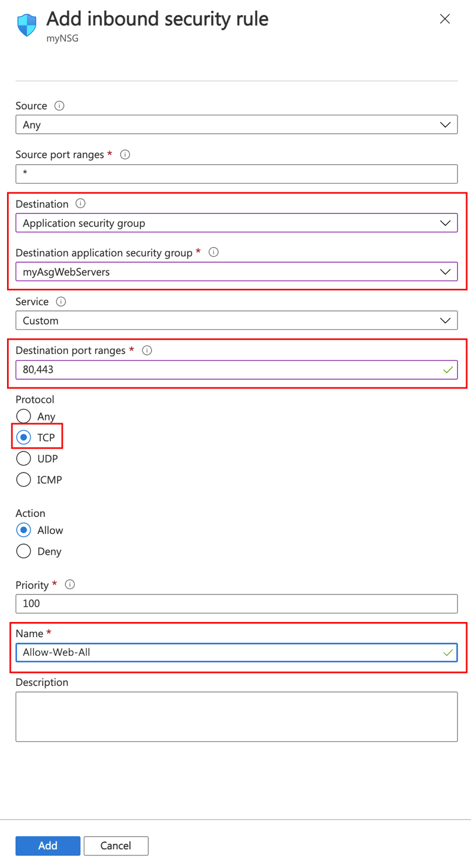Click the Priority info icon

(x=70, y=584)
